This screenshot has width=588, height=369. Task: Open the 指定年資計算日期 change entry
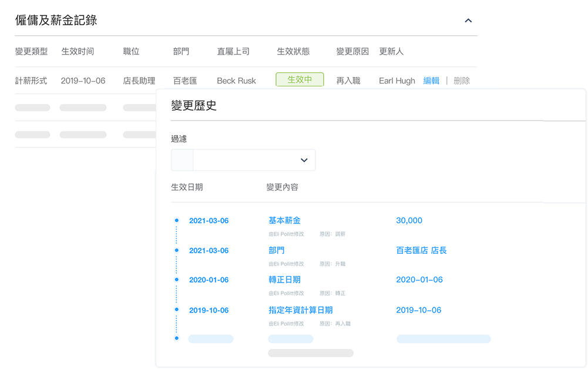[301, 310]
